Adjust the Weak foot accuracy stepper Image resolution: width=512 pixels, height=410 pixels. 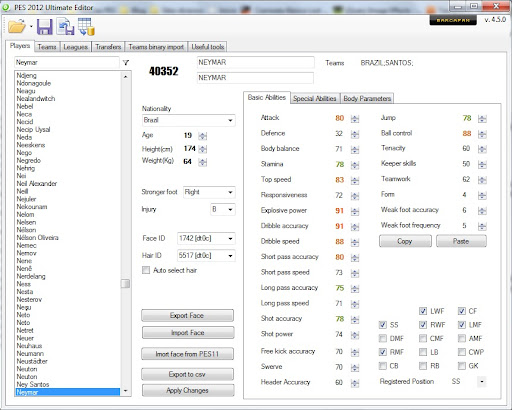(482, 211)
